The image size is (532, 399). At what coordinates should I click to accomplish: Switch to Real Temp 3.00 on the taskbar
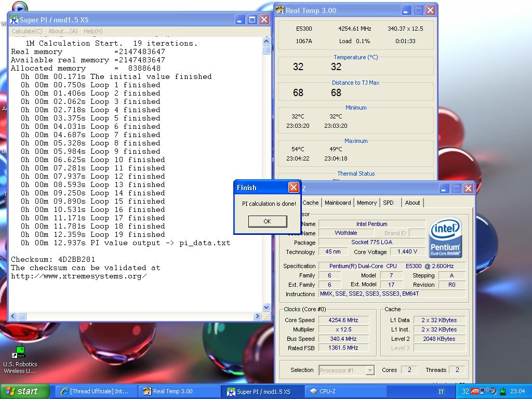(180, 391)
